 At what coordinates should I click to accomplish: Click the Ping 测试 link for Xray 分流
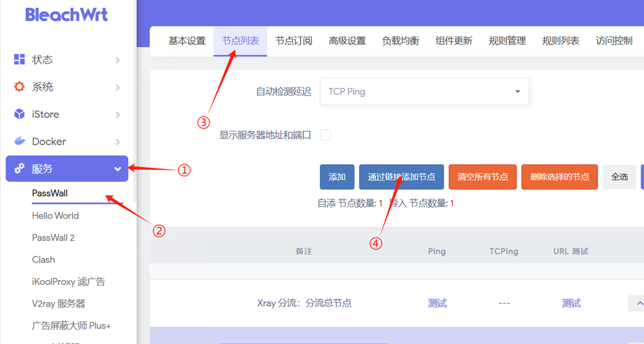click(x=437, y=303)
